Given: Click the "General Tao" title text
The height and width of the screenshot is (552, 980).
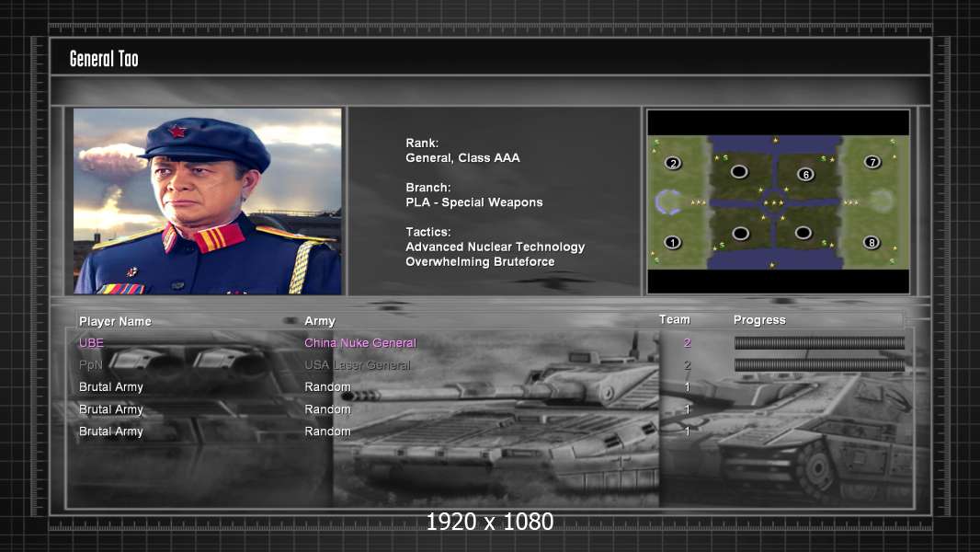Looking at the screenshot, I should tap(104, 59).
